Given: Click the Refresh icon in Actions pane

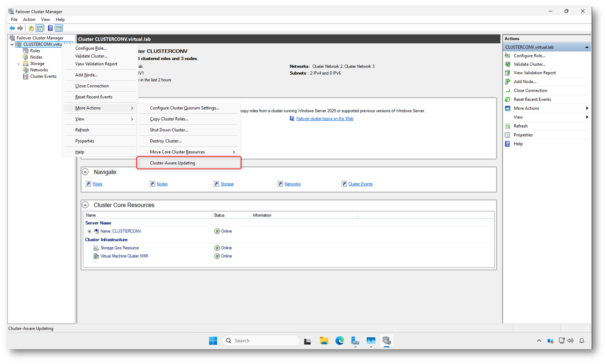Looking at the screenshot, I should (x=508, y=126).
